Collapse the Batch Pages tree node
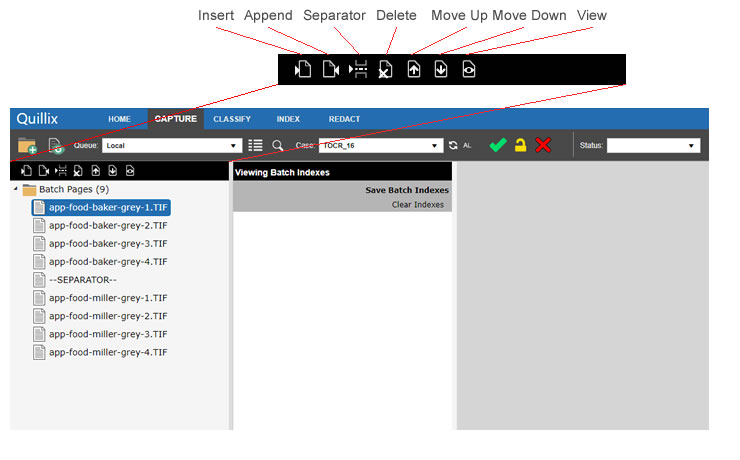Viewport: 740px width, 460px height. point(15,189)
